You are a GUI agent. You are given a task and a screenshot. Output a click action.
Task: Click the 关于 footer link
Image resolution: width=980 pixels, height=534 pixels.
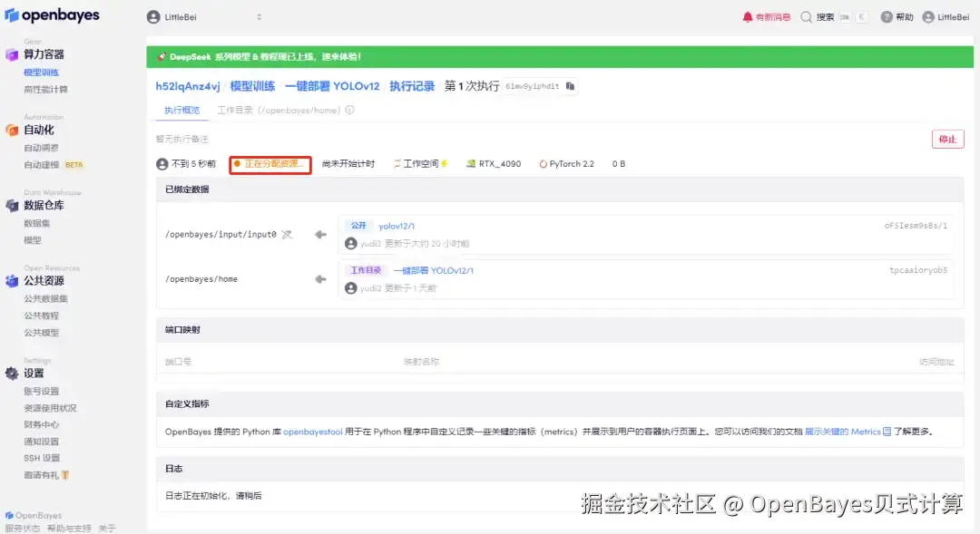pyautogui.click(x=107, y=529)
